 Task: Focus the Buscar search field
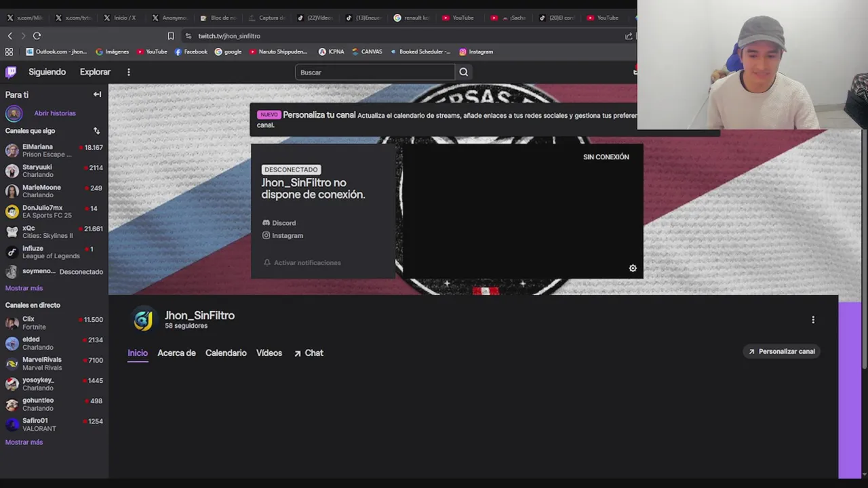[x=375, y=72]
